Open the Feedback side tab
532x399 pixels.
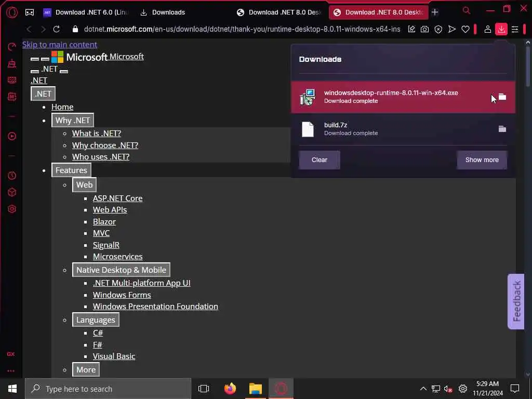click(x=516, y=301)
